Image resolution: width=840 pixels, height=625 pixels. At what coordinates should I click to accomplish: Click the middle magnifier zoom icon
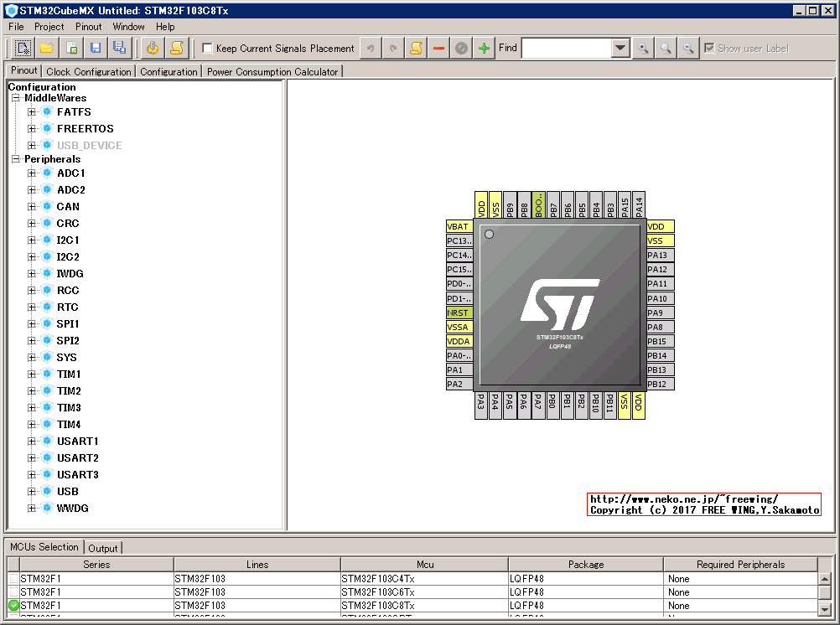pyautogui.click(x=666, y=49)
